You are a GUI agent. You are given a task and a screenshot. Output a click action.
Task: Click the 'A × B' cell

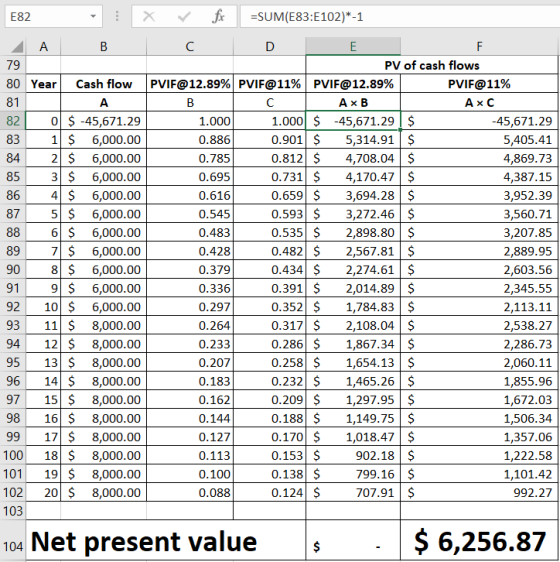[353, 103]
